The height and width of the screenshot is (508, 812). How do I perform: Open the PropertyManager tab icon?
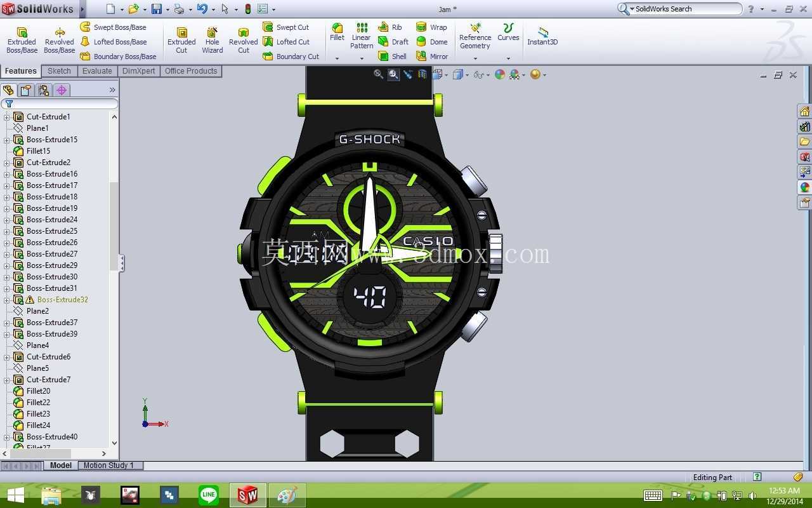tap(25, 90)
